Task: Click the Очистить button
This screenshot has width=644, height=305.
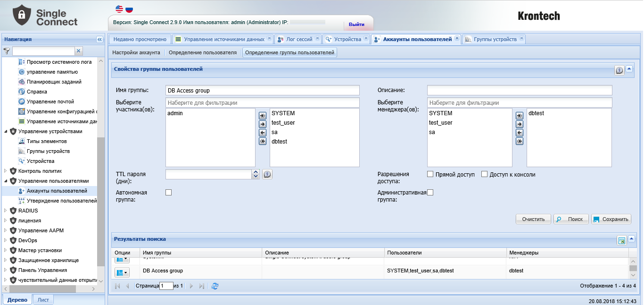Action: pos(533,219)
